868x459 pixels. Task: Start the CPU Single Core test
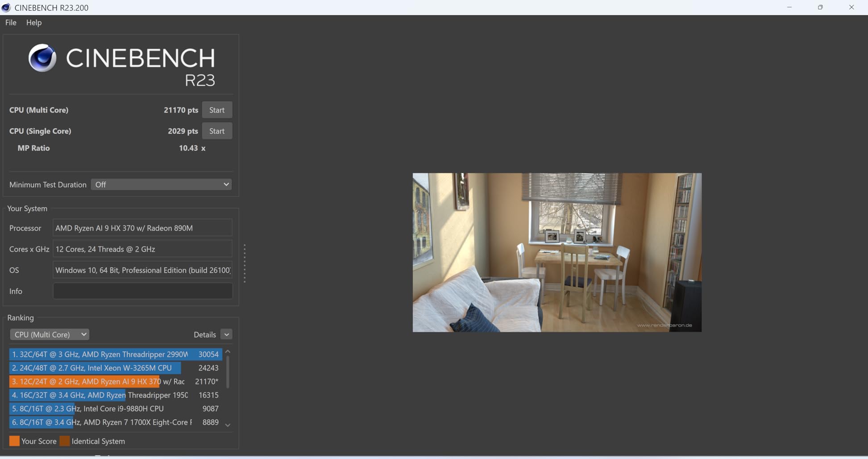coord(217,131)
